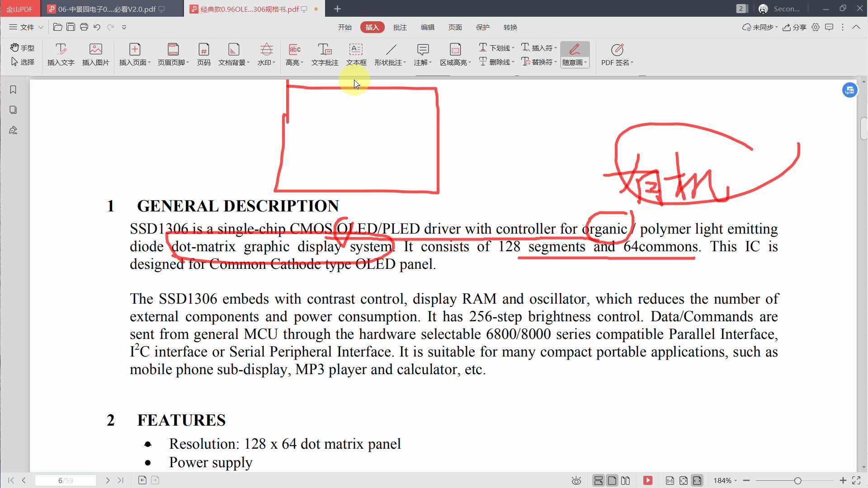Toggle continuous scrolling view

tap(598, 480)
